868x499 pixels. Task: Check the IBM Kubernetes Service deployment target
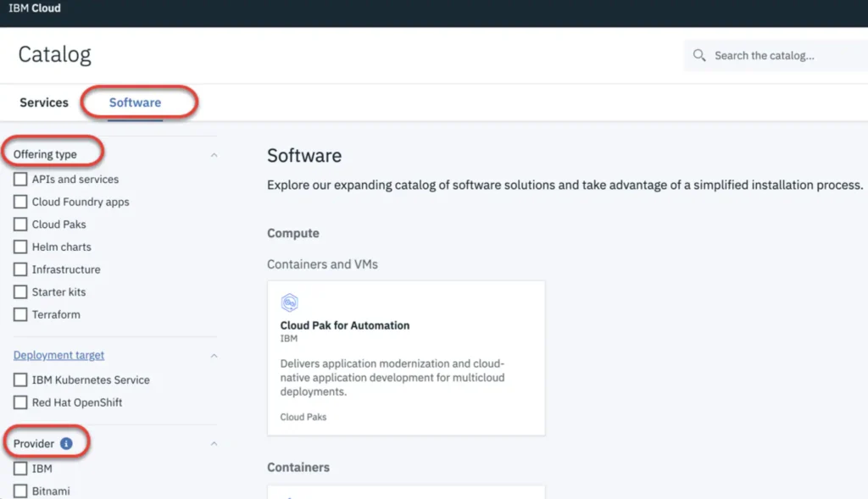pyautogui.click(x=19, y=380)
